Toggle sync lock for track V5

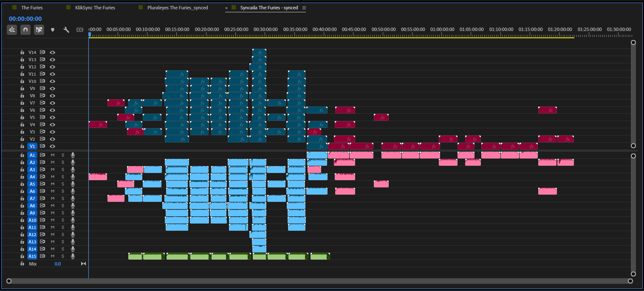point(42,117)
